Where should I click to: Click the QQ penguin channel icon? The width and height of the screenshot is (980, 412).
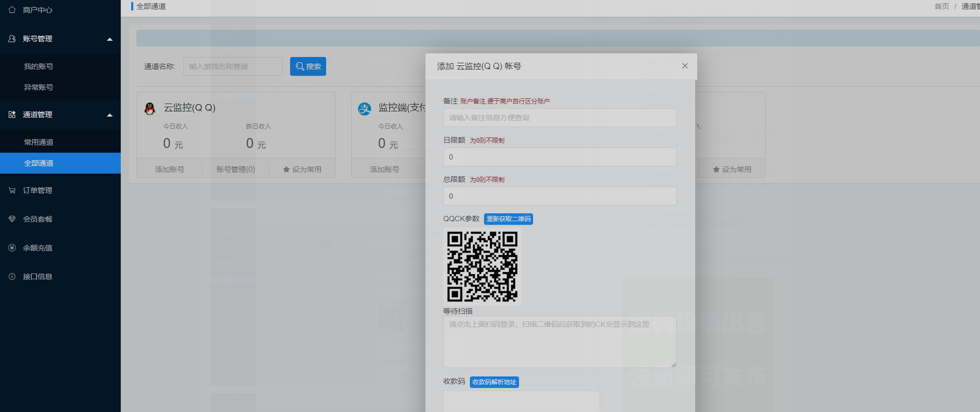tap(150, 108)
